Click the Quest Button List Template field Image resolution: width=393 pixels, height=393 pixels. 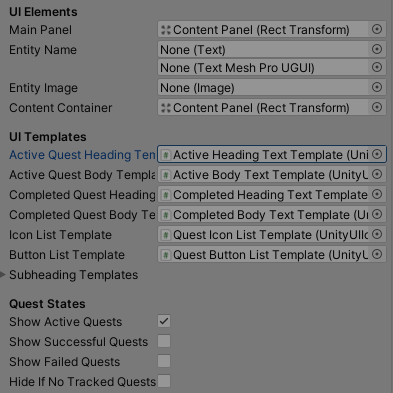(272, 254)
